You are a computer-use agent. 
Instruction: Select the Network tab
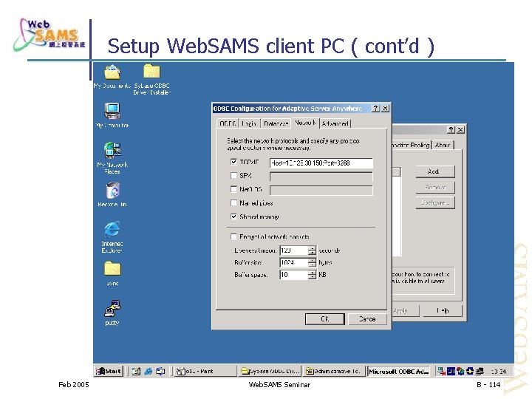tap(305, 123)
